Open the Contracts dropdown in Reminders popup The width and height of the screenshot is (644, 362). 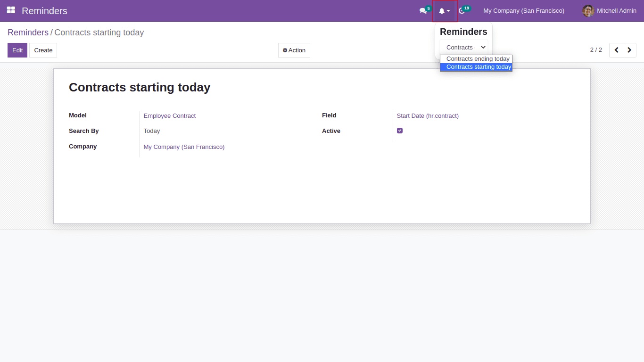[464, 47]
